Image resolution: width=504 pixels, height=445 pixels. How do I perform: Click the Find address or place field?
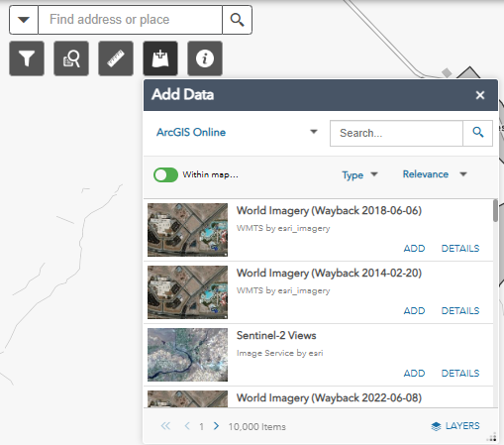(131, 20)
